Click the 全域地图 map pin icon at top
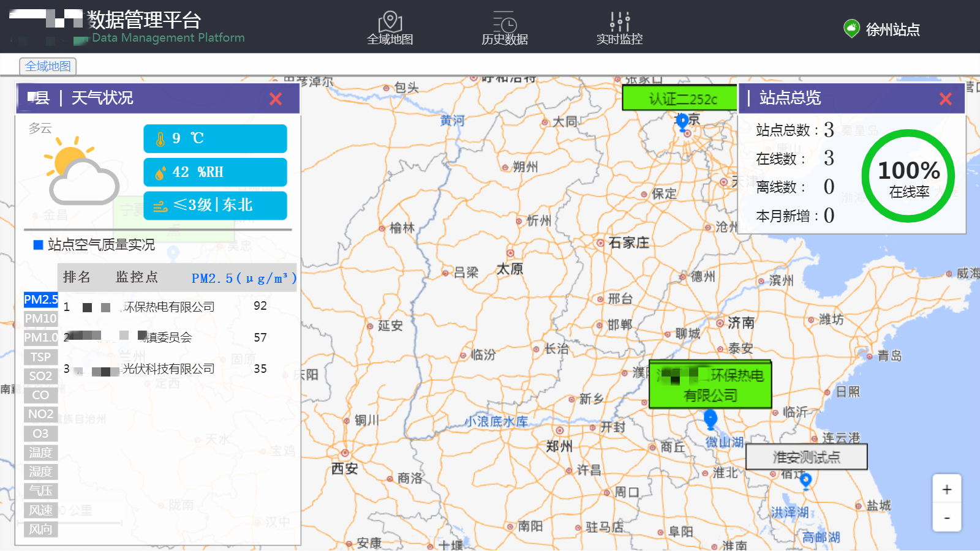The width and height of the screenshot is (980, 551). (x=390, y=20)
